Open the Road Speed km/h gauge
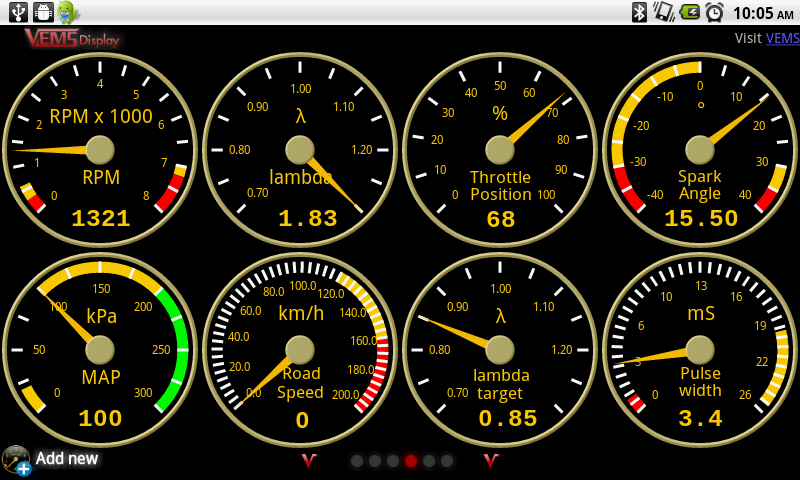The width and height of the screenshot is (800, 480). click(300, 350)
